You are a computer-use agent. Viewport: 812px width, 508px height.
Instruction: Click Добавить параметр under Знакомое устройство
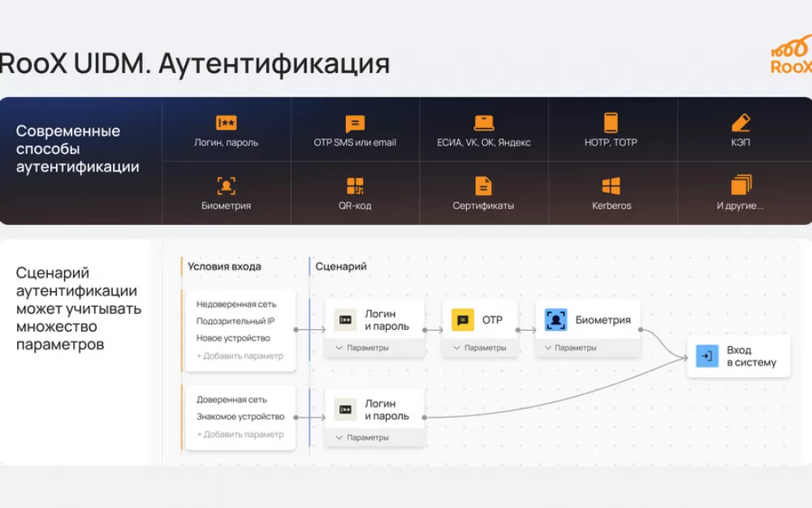pos(240,434)
